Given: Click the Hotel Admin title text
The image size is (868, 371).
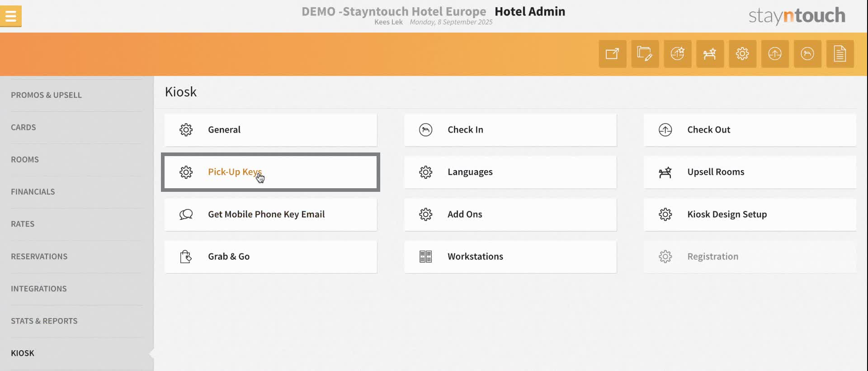Looking at the screenshot, I should (x=530, y=11).
